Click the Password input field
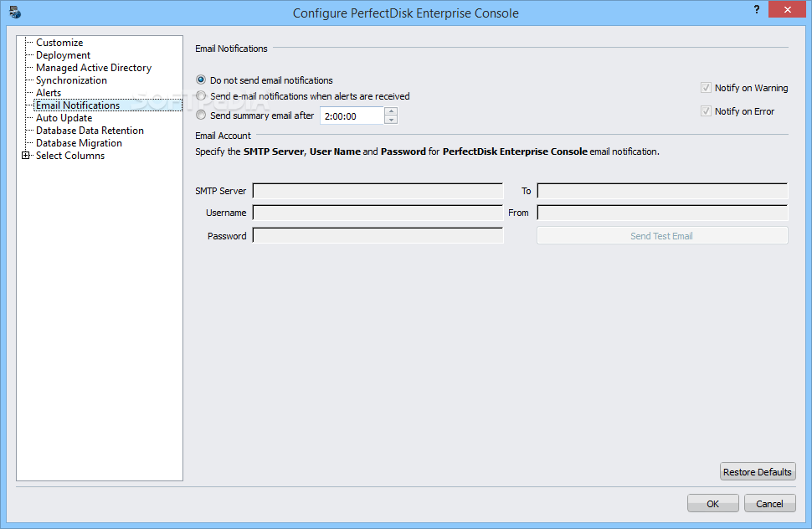 pyautogui.click(x=378, y=235)
